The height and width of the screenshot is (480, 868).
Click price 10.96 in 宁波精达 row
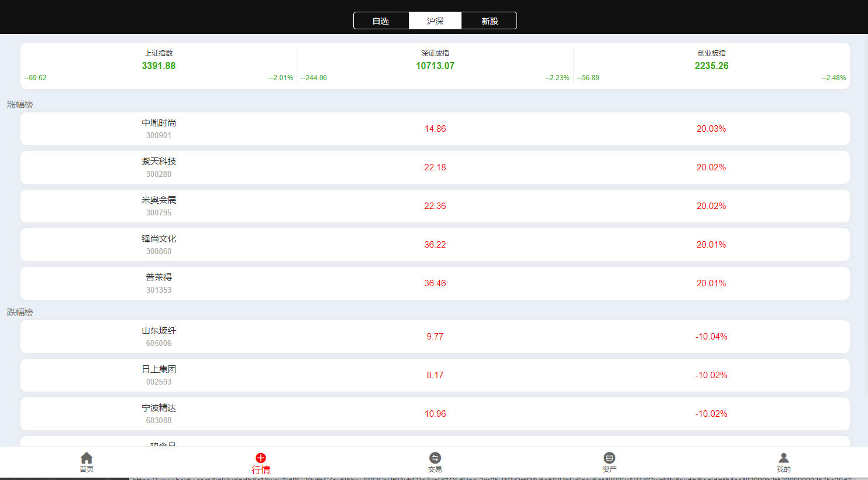point(435,414)
